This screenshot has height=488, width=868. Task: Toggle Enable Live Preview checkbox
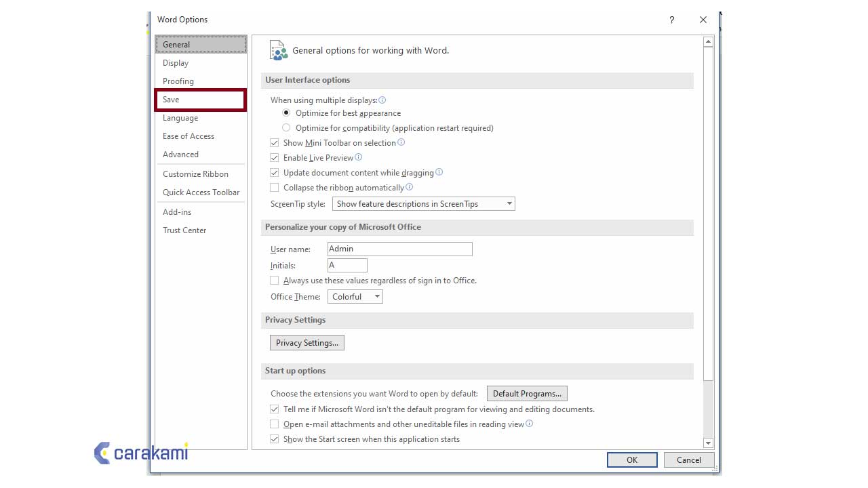[275, 158]
